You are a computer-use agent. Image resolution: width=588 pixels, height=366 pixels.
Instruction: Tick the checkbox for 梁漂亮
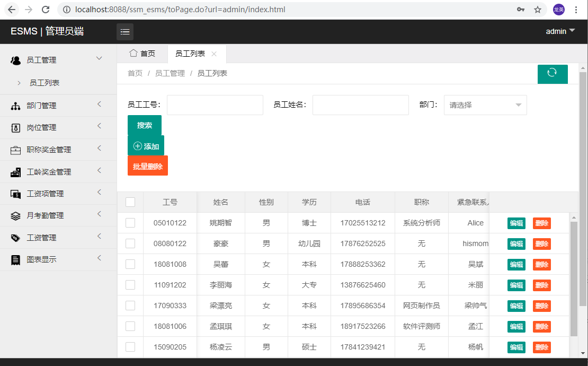click(130, 306)
